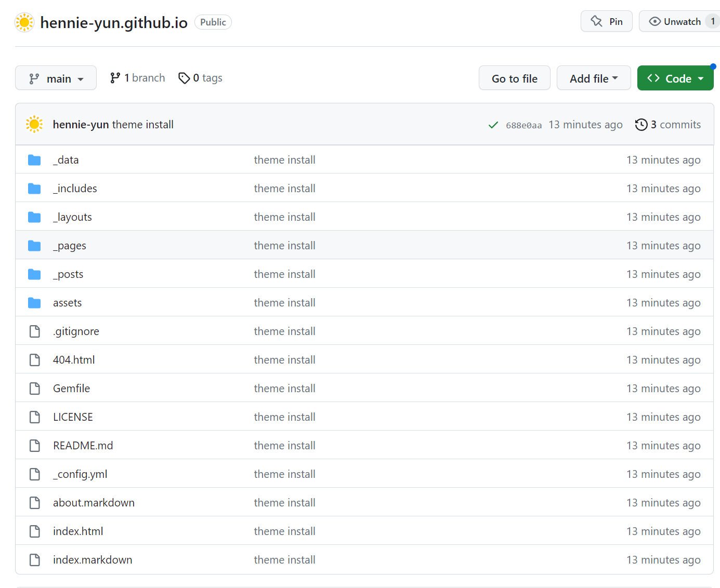Click the Public visibility label
The width and height of the screenshot is (720, 588).
pos(213,22)
